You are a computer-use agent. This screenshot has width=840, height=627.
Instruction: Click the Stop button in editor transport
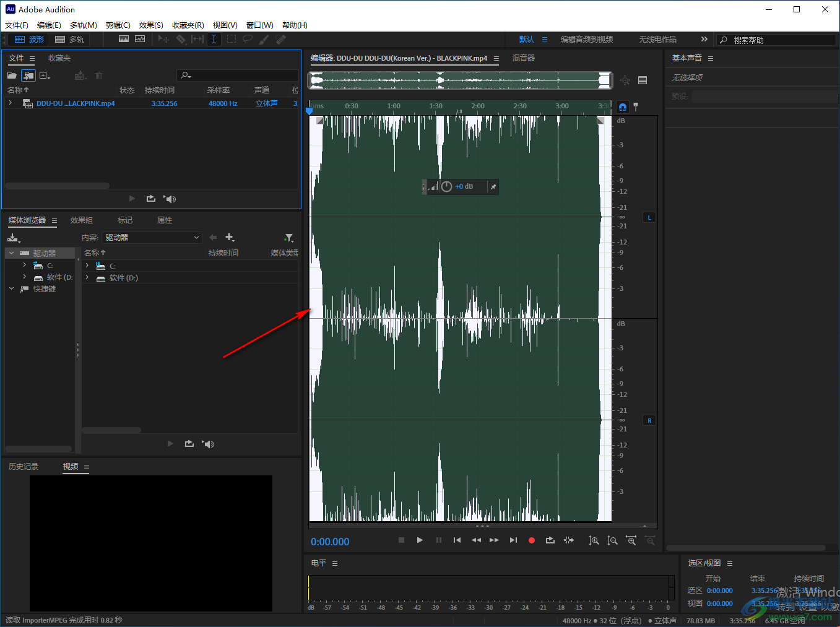401,540
